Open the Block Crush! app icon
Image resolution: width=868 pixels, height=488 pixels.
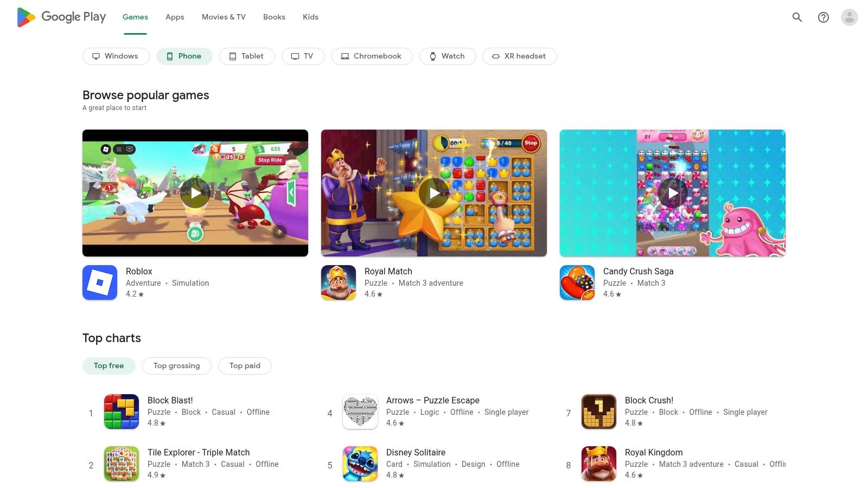pos(599,412)
